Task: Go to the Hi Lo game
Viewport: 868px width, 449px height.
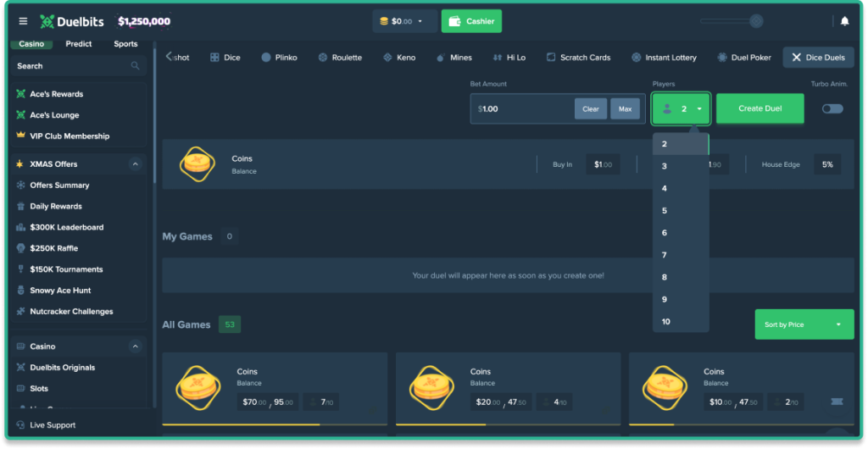Action: [x=509, y=58]
